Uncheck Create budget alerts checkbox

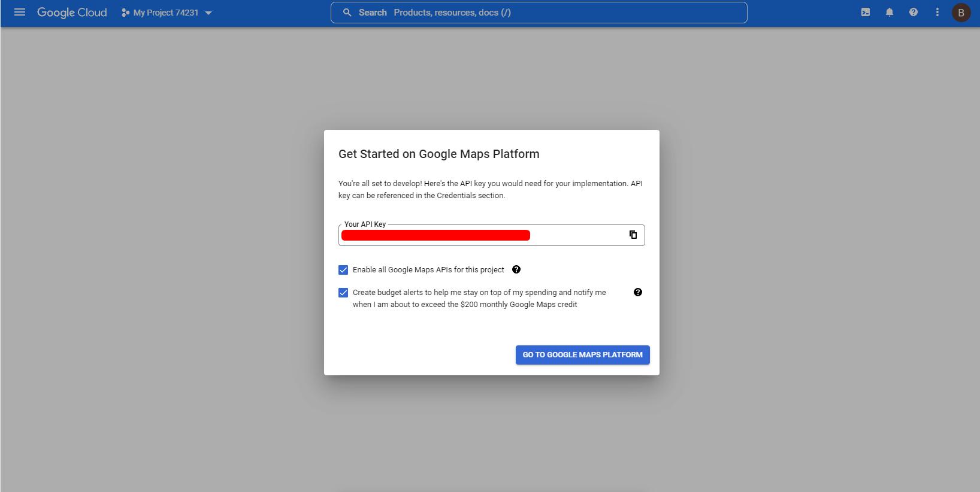click(x=343, y=293)
